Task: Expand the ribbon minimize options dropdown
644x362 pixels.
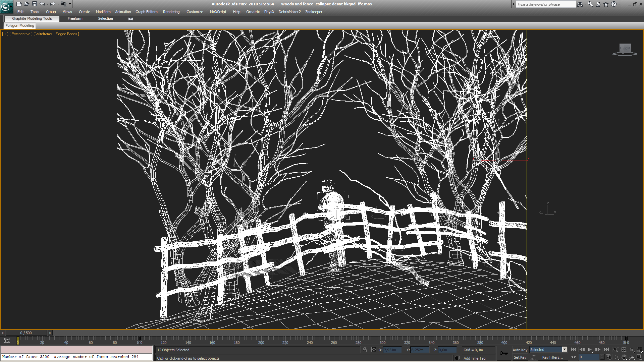Action: tap(130, 19)
